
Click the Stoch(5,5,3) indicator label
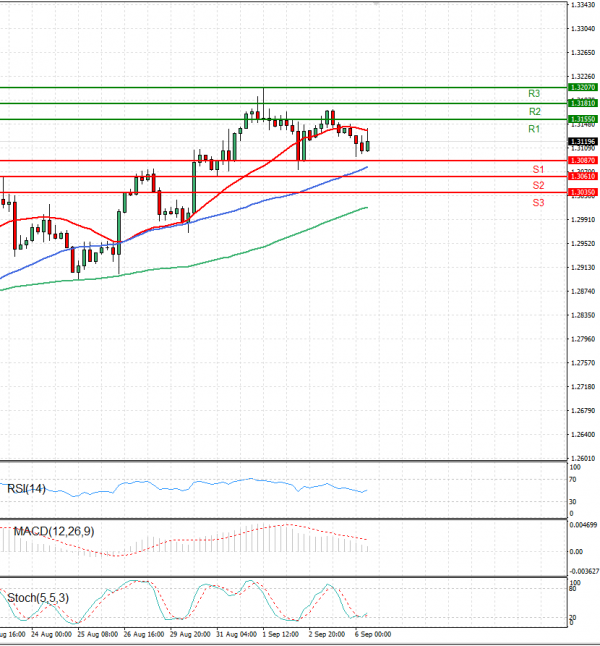point(38,598)
